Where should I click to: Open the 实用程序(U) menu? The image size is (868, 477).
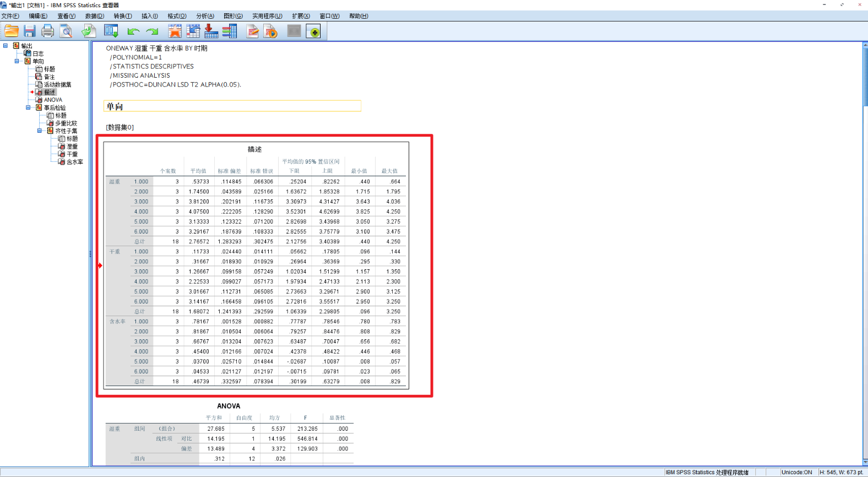267,16
